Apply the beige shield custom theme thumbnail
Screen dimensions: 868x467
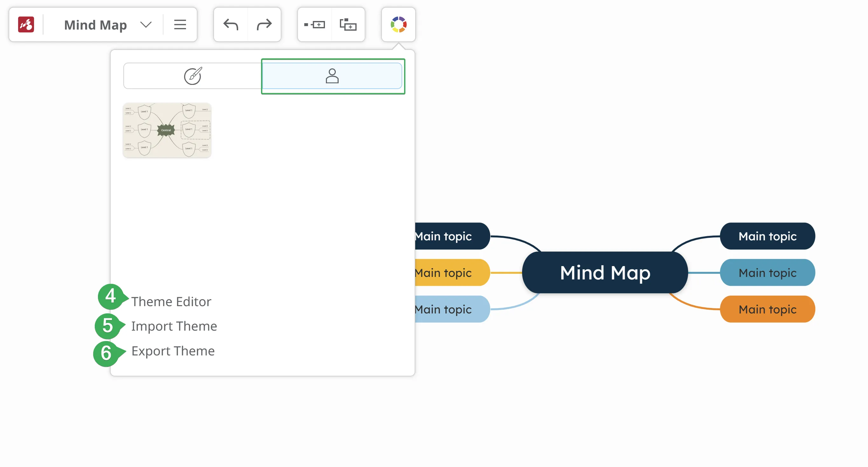[167, 130]
